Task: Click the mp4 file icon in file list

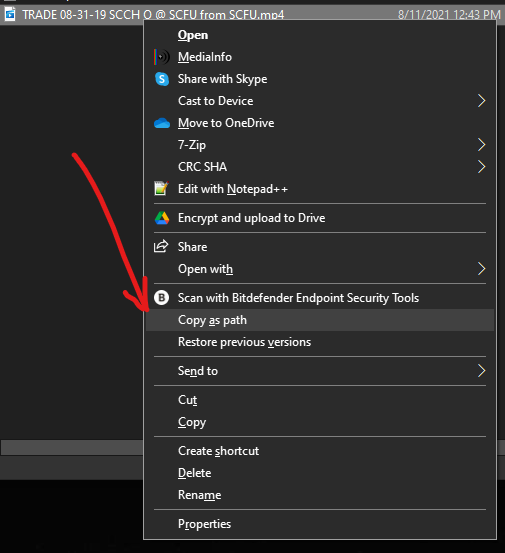Action: tap(10, 15)
